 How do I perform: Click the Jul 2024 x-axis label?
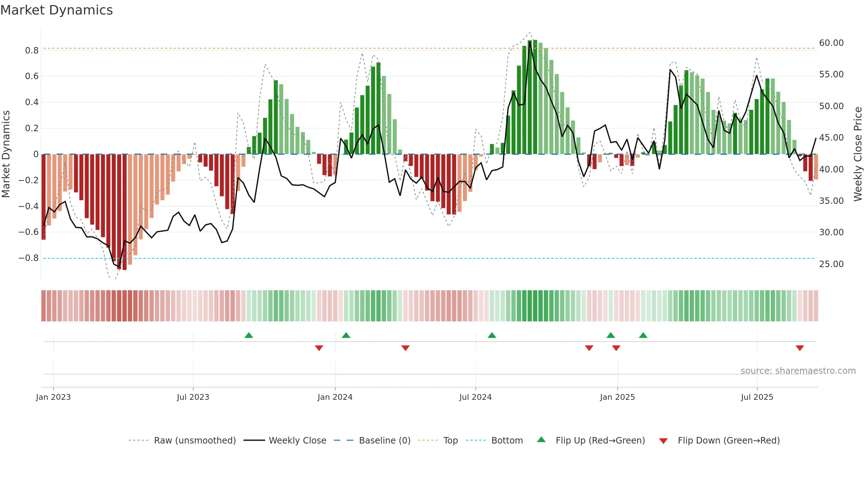pos(476,397)
